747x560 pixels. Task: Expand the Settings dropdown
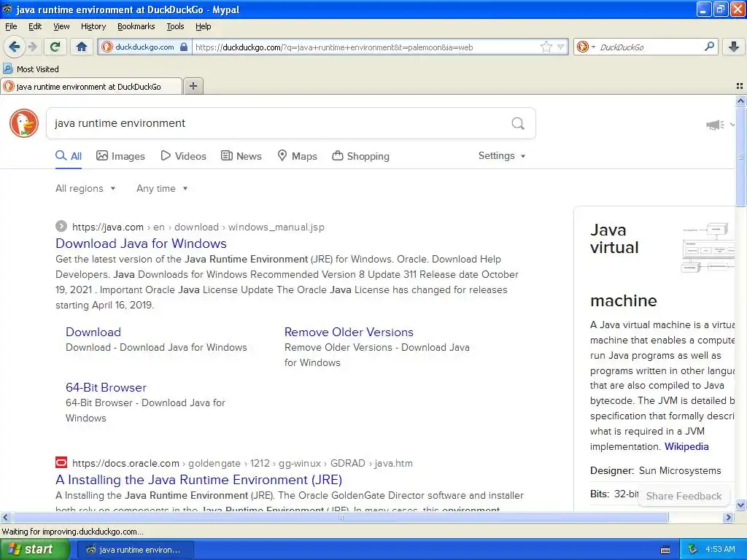pyautogui.click(x=502, y=156)
